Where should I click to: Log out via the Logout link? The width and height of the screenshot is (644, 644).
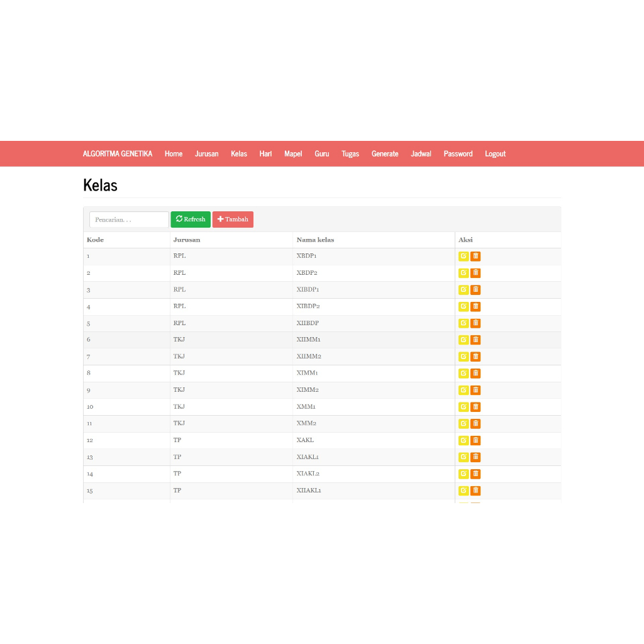click(x=496, y=153)
